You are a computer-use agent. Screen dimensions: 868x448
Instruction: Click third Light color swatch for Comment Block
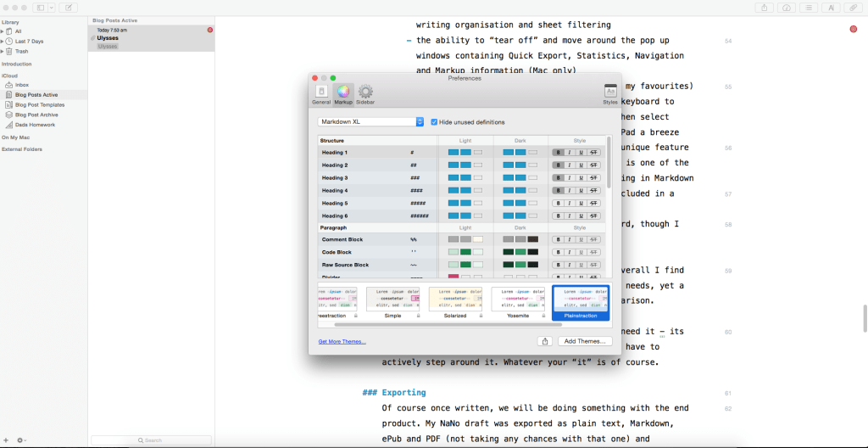(478, 239)
